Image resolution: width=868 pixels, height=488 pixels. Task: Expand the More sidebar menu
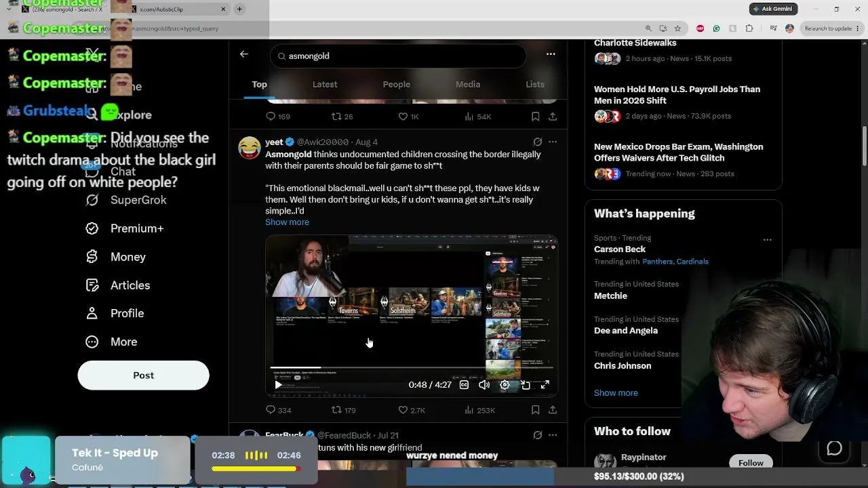click(112, 342)
